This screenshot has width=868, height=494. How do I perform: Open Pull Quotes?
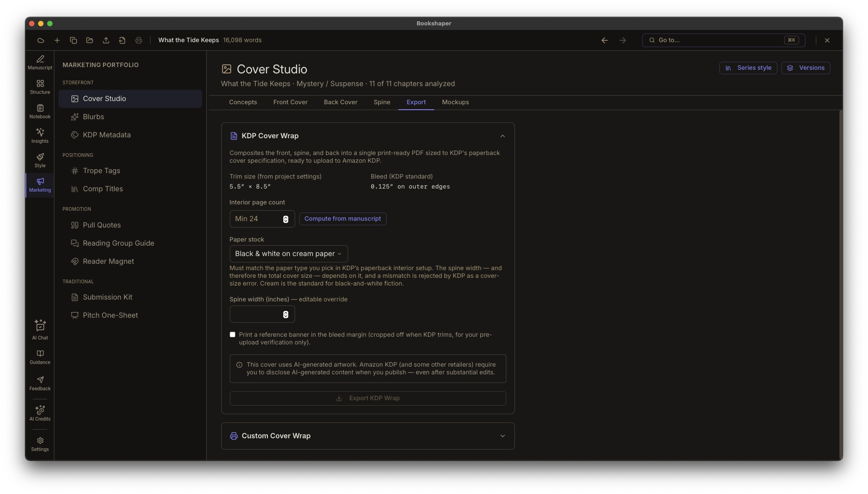(130, 225)
